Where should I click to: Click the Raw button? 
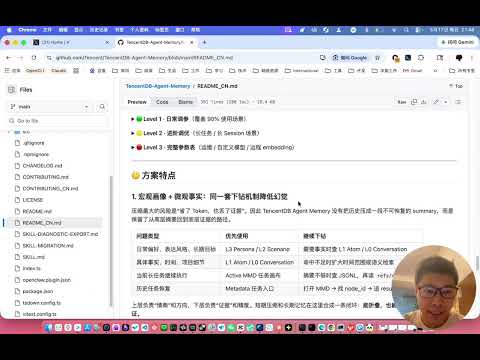tap(402, 102)
